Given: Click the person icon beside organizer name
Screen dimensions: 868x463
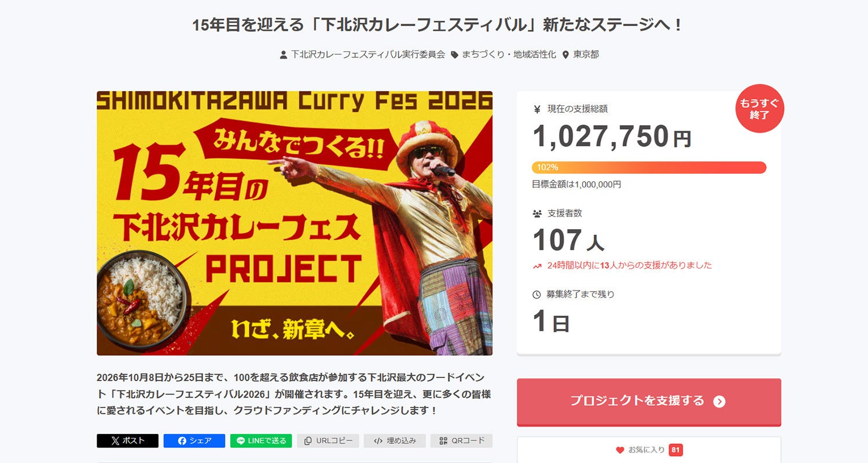Looking at the screenshot, I should [284, 55].
